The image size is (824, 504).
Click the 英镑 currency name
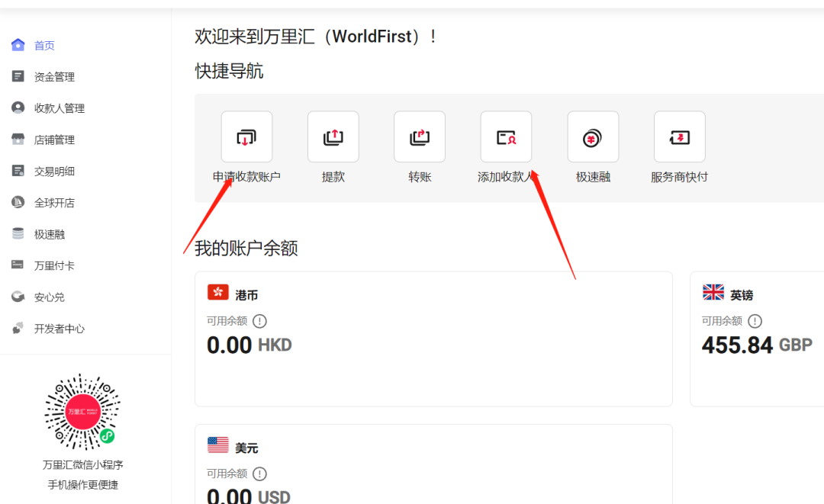point(742,295)
